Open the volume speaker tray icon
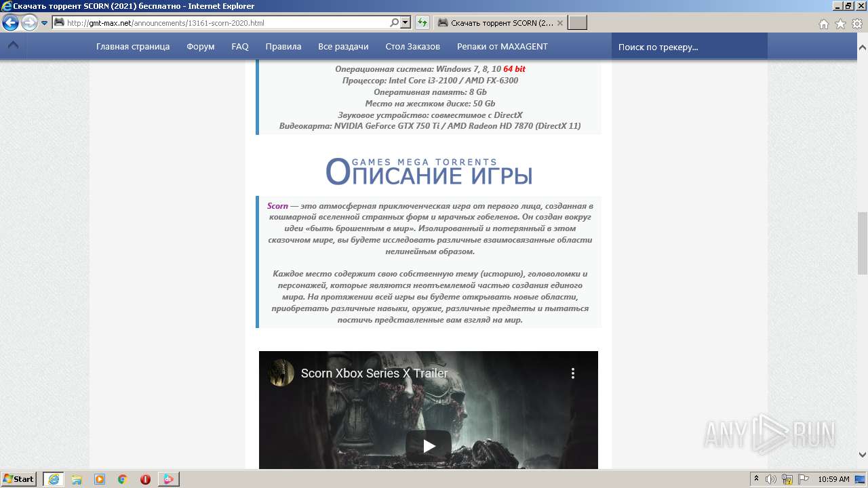 click(771, 479)
